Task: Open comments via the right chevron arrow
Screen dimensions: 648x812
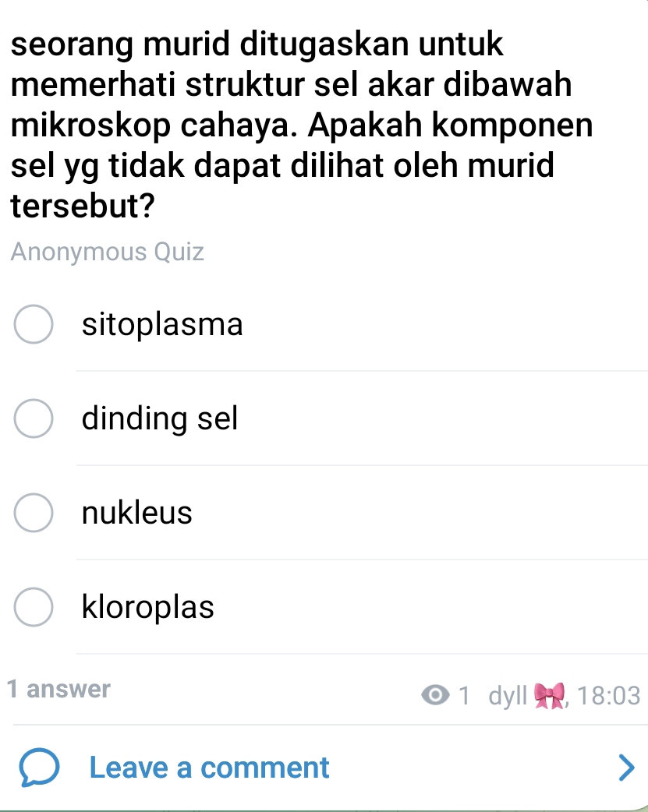Action: [x=626, y=768]
